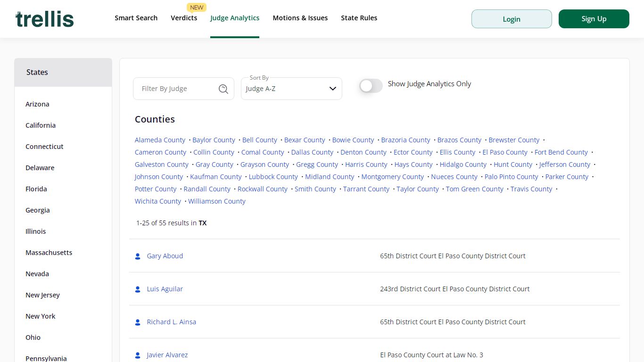Screen dimensions: 644x362
Task: Open the Galveston County link
Action: coord(162,165)
